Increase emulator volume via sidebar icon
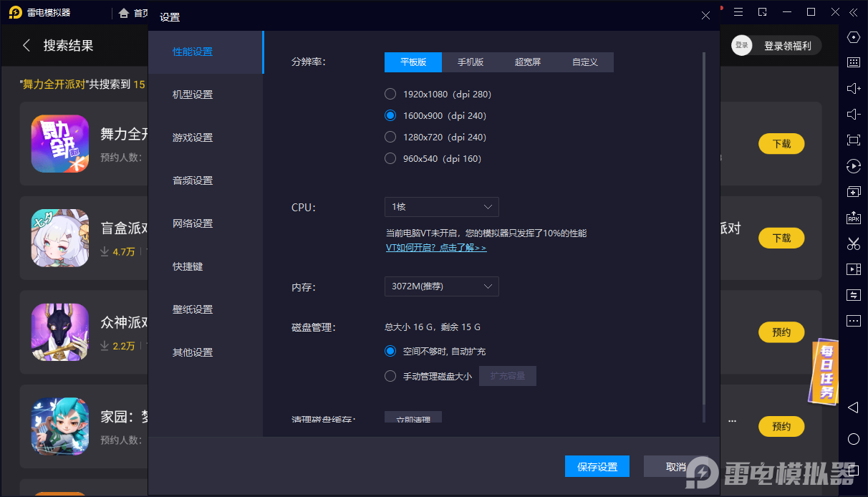The width and height of the screenshot is (868, 497). click(853, 88)
